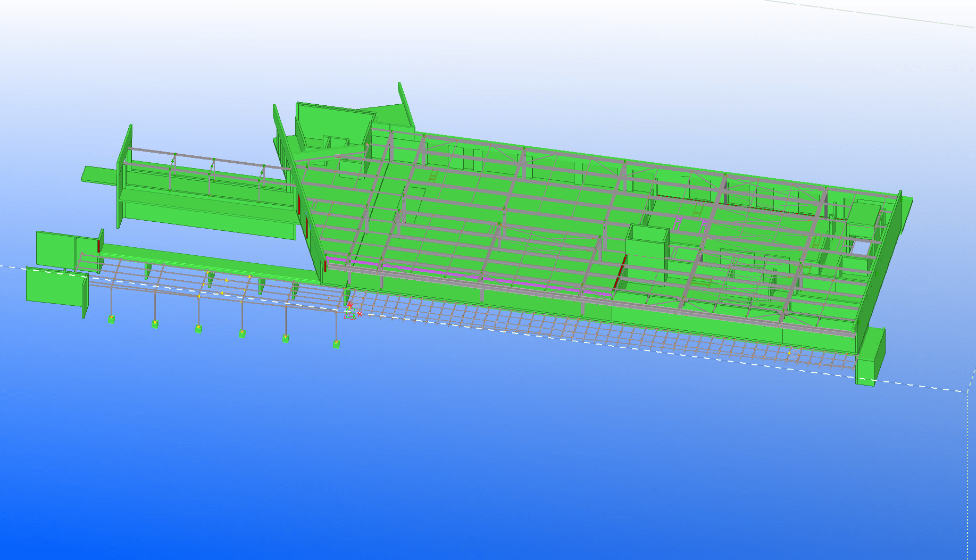Select the rightmost green footing under canopy columns

336,345
